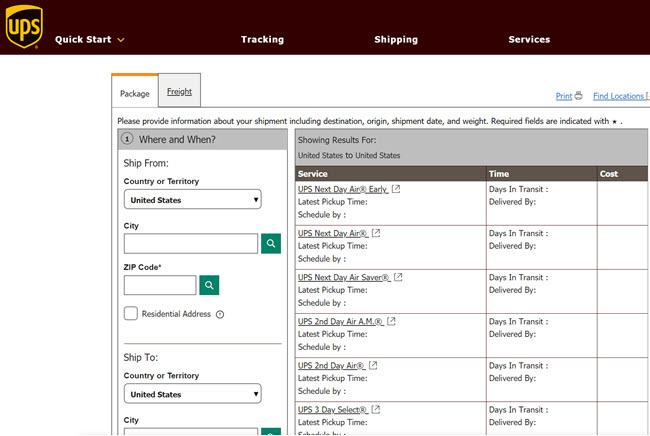This screenshot has width=650, height=436.
Task: Click the Ship From City search icon
Action: tap(271, 243)
